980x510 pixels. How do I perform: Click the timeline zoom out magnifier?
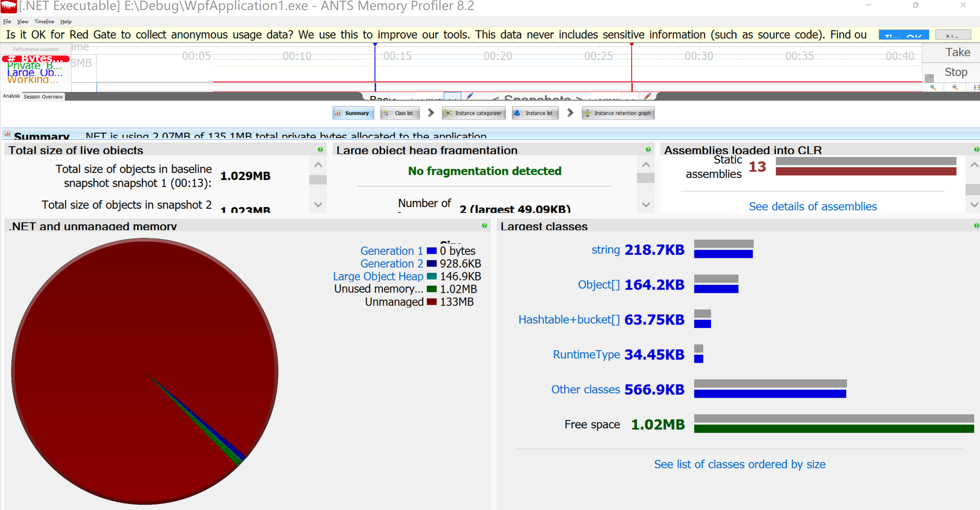[955, 87]
